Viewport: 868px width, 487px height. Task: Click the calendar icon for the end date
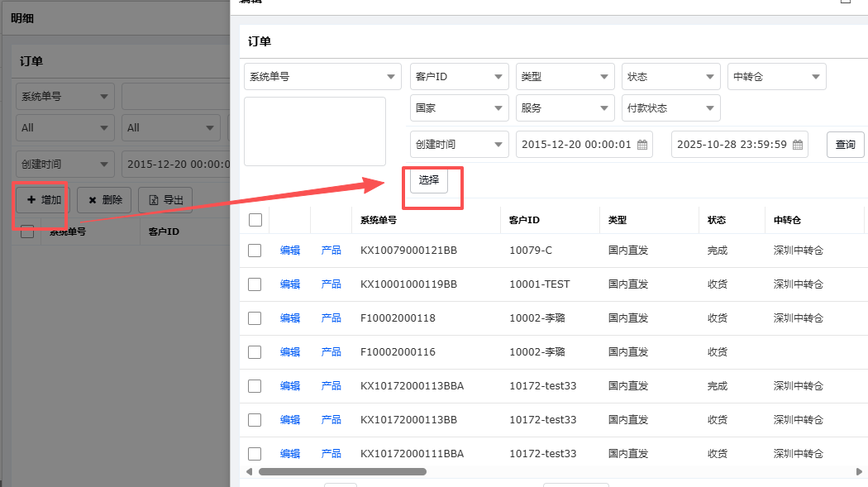coord(798,145)
